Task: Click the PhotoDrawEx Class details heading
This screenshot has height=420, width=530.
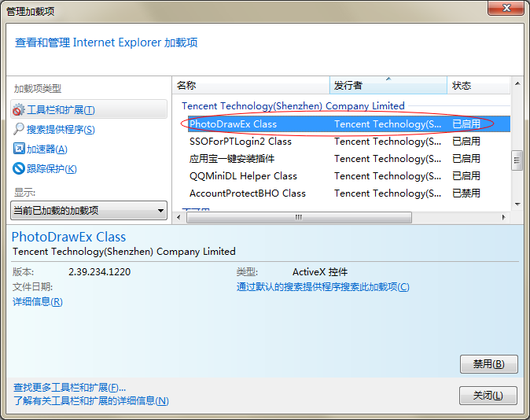Action: [x=68, y=237]
